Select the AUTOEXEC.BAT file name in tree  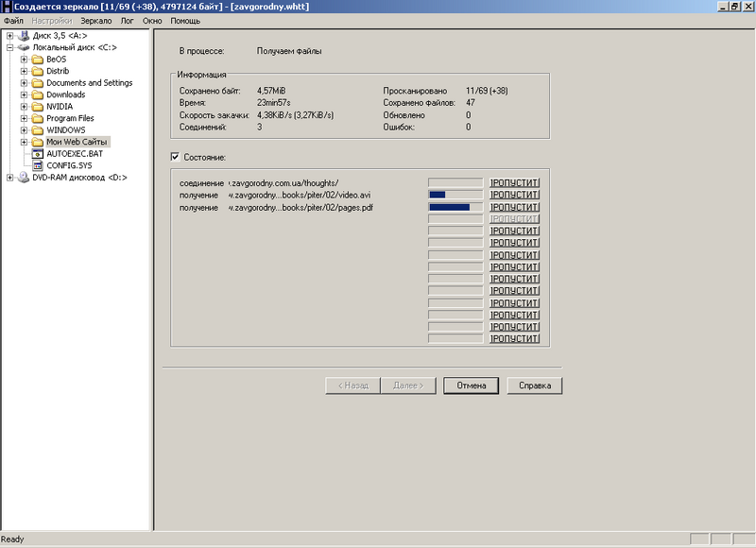75,154
